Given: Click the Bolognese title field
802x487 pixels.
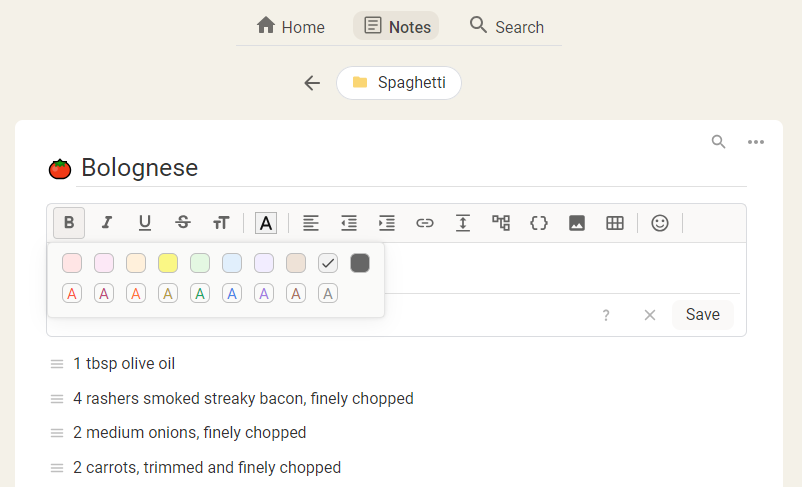Looking at the screenshot, I should (410, 168).
